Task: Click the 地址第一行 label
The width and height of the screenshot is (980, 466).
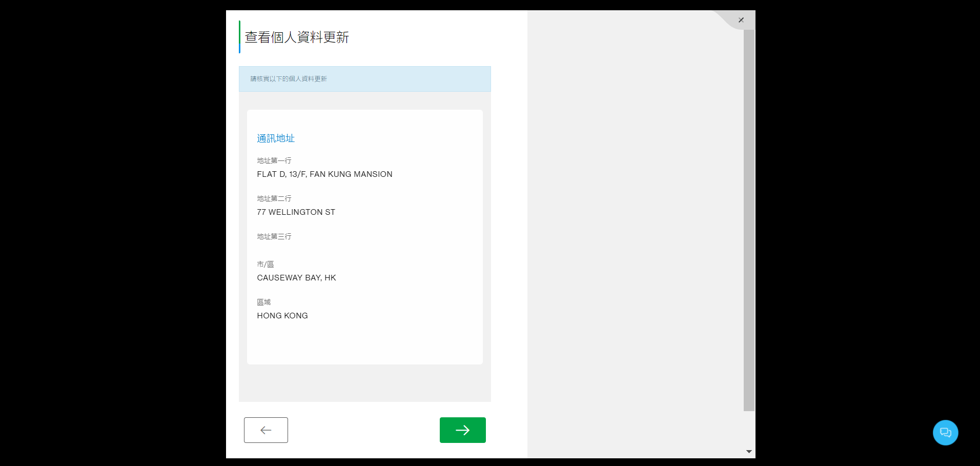Action: 273,160
